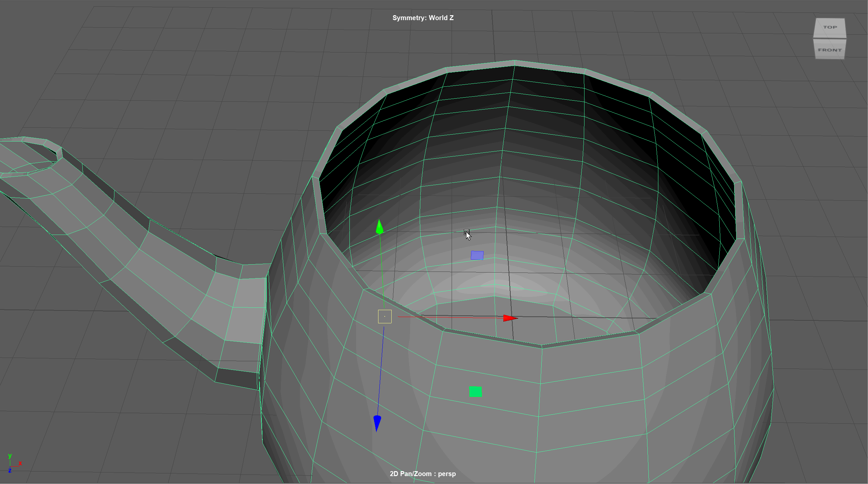Click the 2D Pan/Zoom : persp label
Image resolution: width=868 pixels, height=484 pixels.
tap(423, 473)
